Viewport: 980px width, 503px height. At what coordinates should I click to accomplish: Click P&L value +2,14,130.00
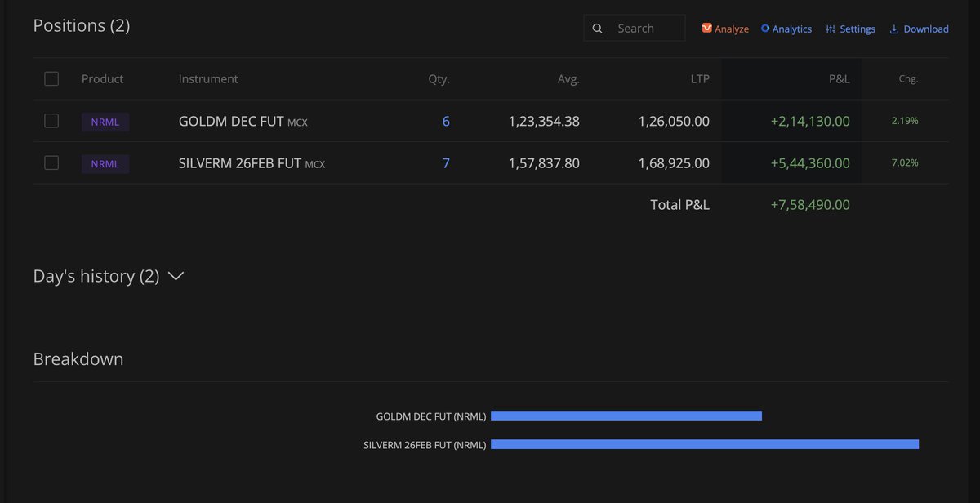point(810,122)
